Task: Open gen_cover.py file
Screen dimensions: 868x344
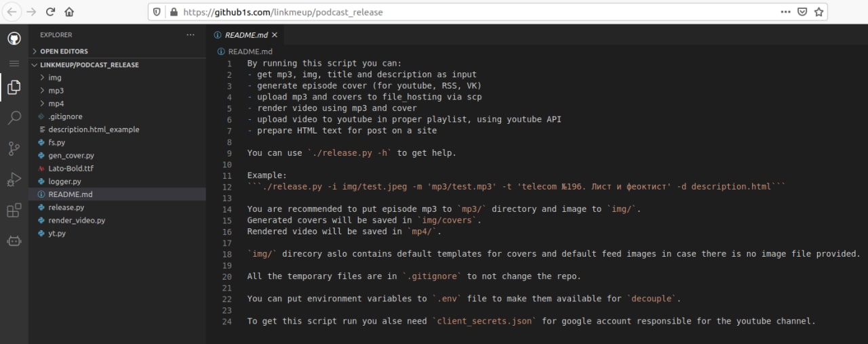Action: (117, 156)
